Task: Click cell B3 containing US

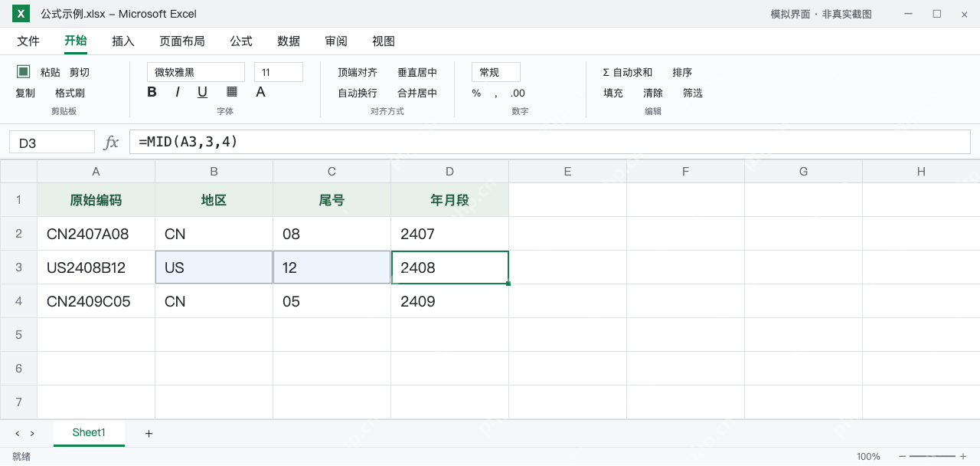Action: [x=214, y=267]
